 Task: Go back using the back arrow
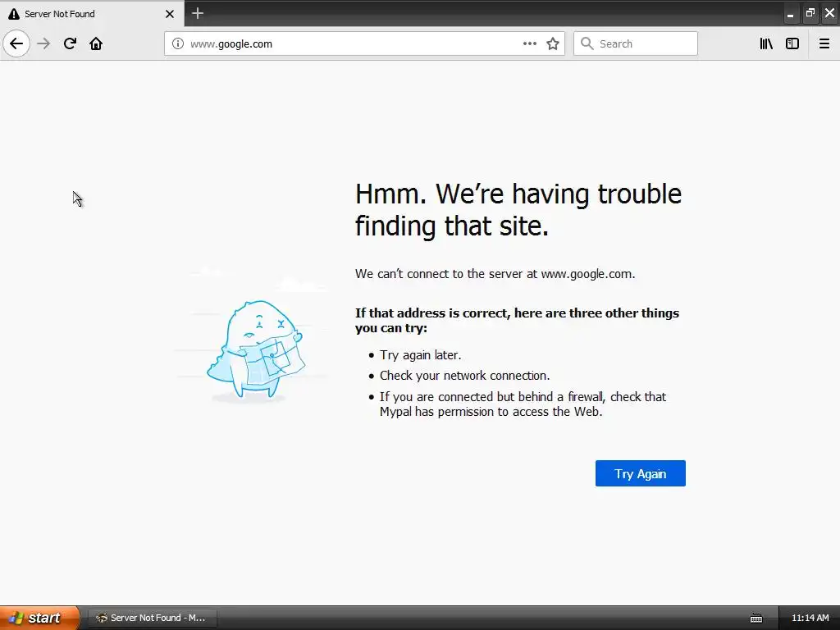pyautogui.click(x=16, y=43)
